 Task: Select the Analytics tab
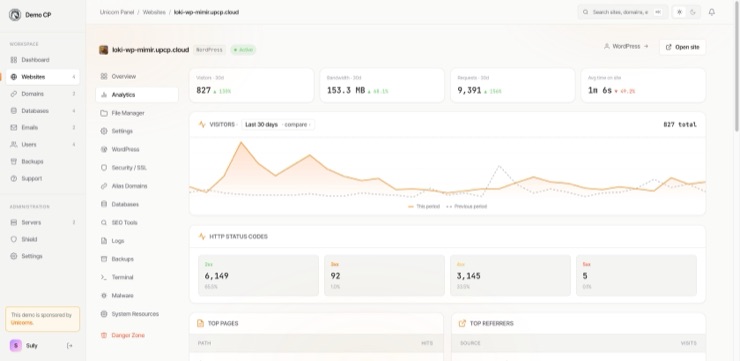pyautogui.click(x=137, y=95)
